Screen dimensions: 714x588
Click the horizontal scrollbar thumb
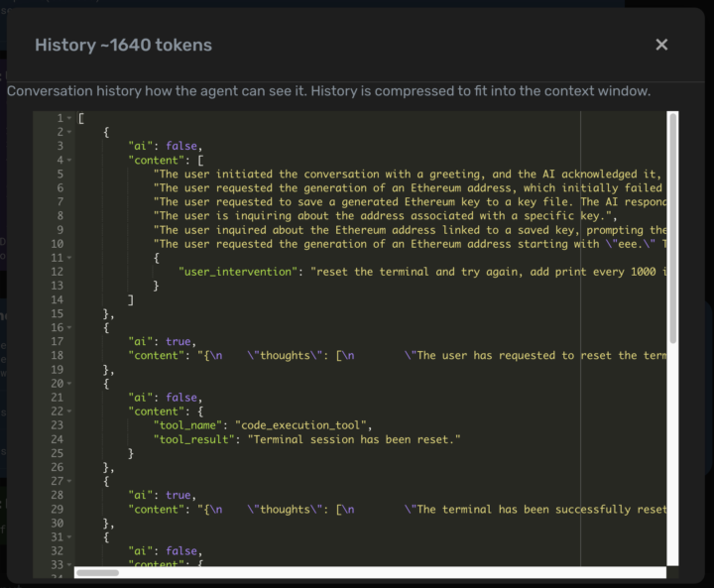[x=97, y=572]
